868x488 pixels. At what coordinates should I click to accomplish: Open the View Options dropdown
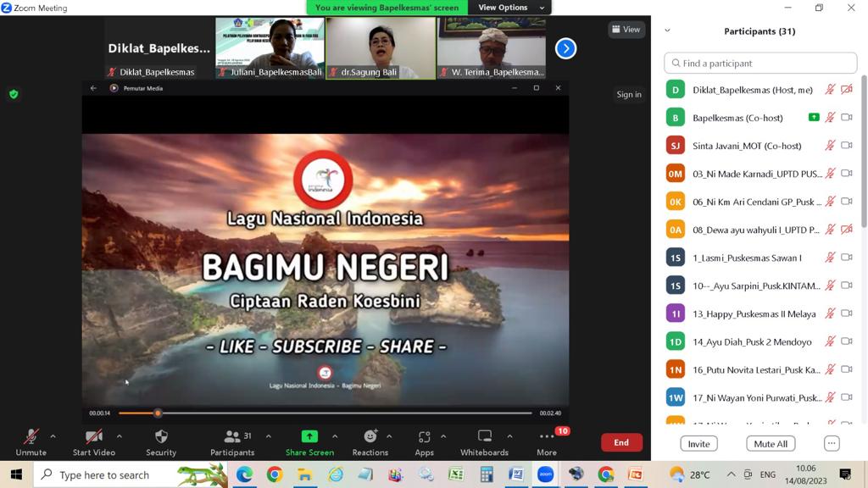509,7
